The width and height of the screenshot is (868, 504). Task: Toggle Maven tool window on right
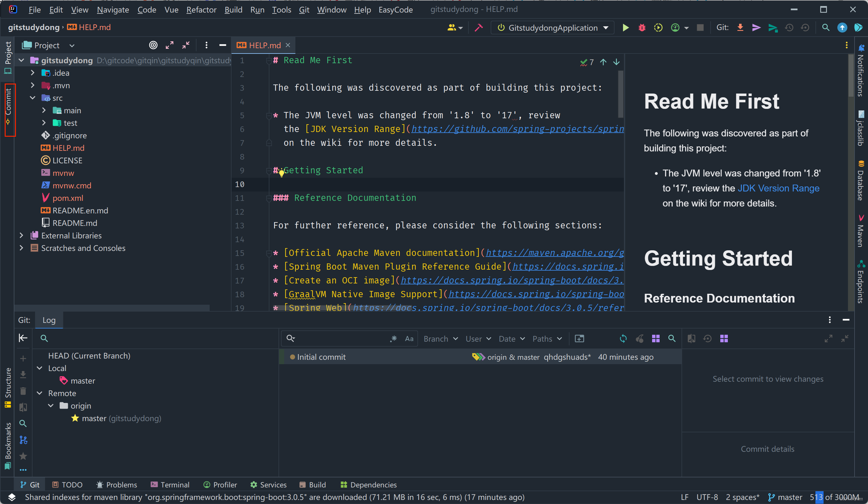pyautogui.click(x=860, y=231)
